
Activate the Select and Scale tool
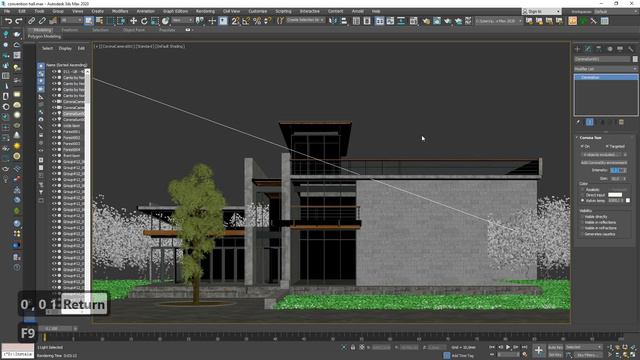pos(155,21)
